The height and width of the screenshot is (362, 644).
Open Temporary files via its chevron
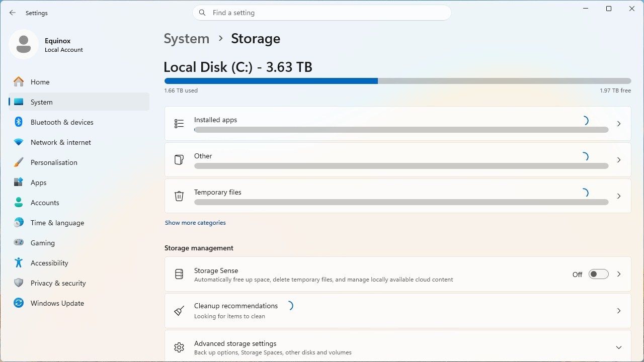[619, 196]
